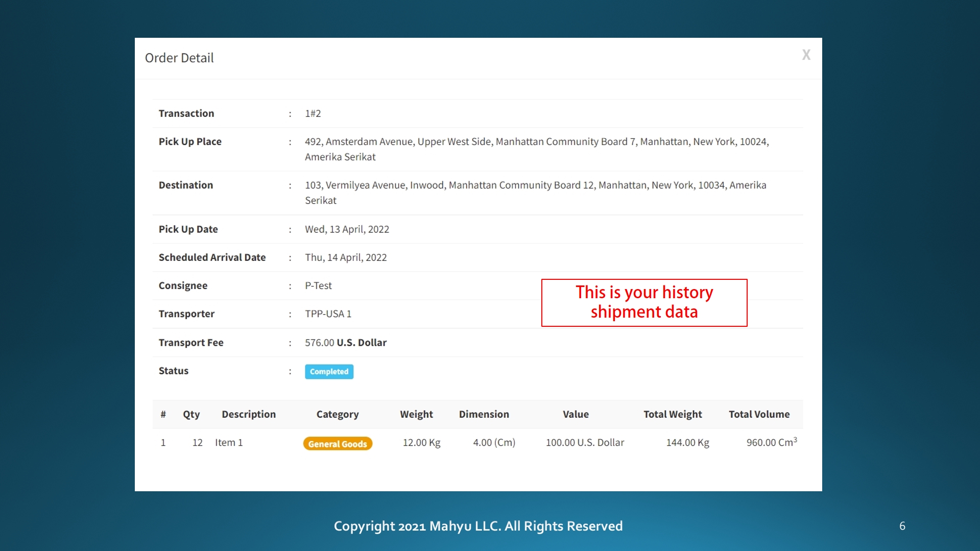
Task: Close the Order Detail dialog
Action: point(806,55)
